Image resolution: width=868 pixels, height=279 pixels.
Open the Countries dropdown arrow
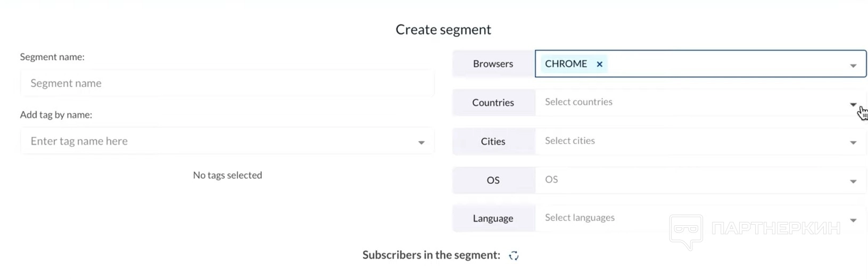[x=853, y=104]
